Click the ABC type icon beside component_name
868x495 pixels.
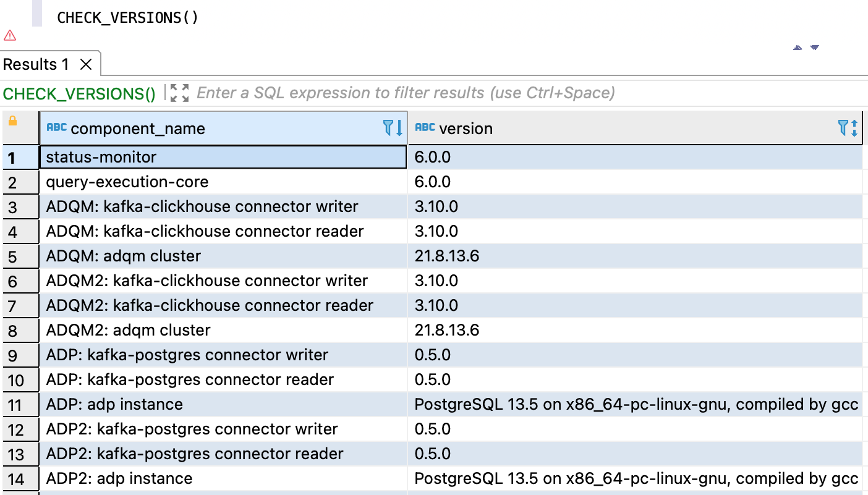57,127
